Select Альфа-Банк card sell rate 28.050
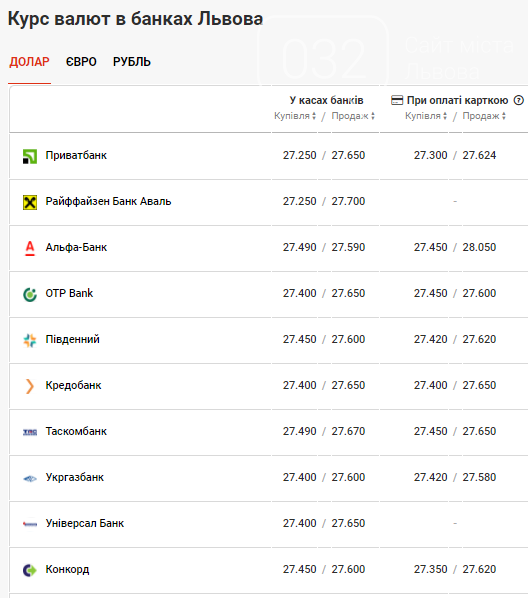 479,248
